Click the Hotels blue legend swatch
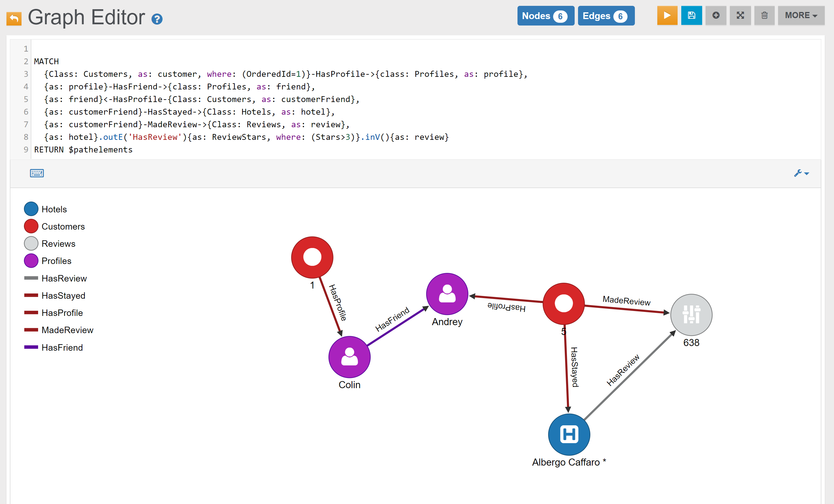 click(x=31, y=209)
